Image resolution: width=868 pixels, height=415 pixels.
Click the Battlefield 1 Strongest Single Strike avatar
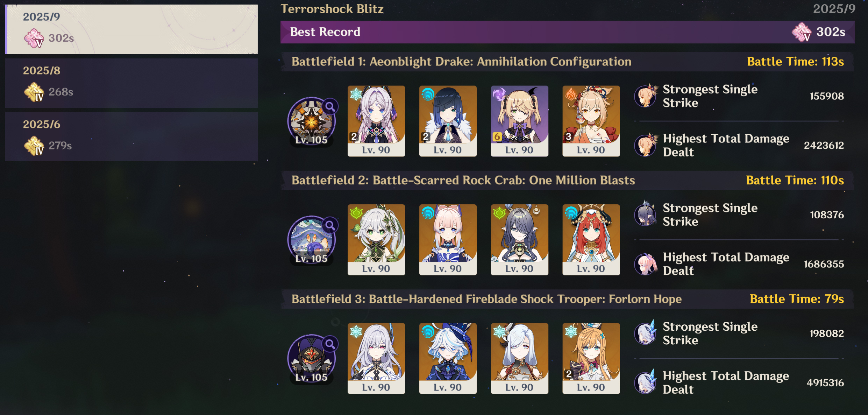click(646, 96)
